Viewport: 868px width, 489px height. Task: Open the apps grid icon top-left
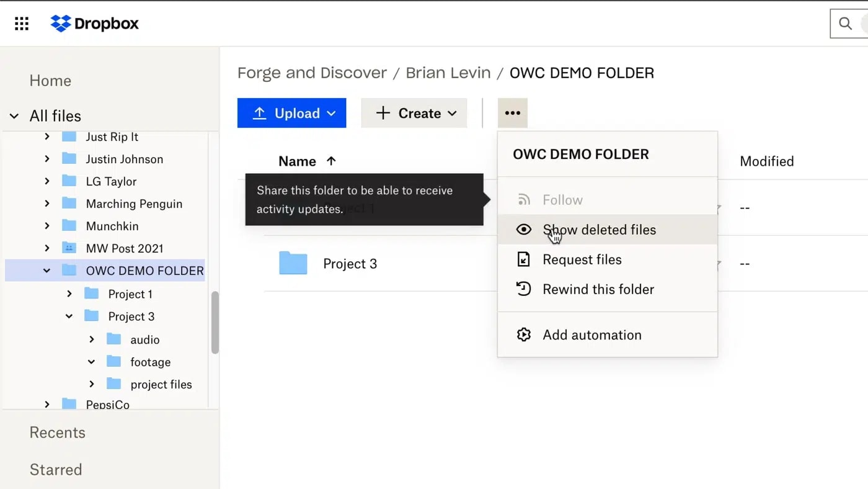[21, 23]
